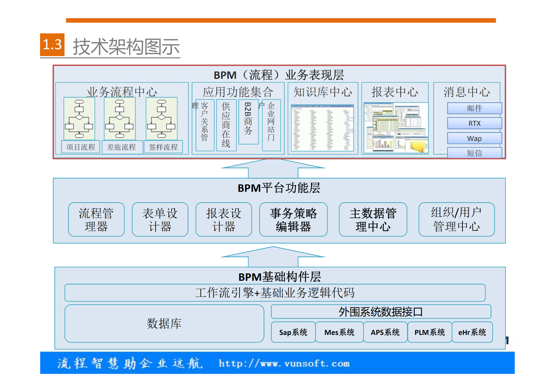Click the 邮件 message channel item
Image resolution: width=555 pixels, height=392 pixels.
click(x=474, y=108)
